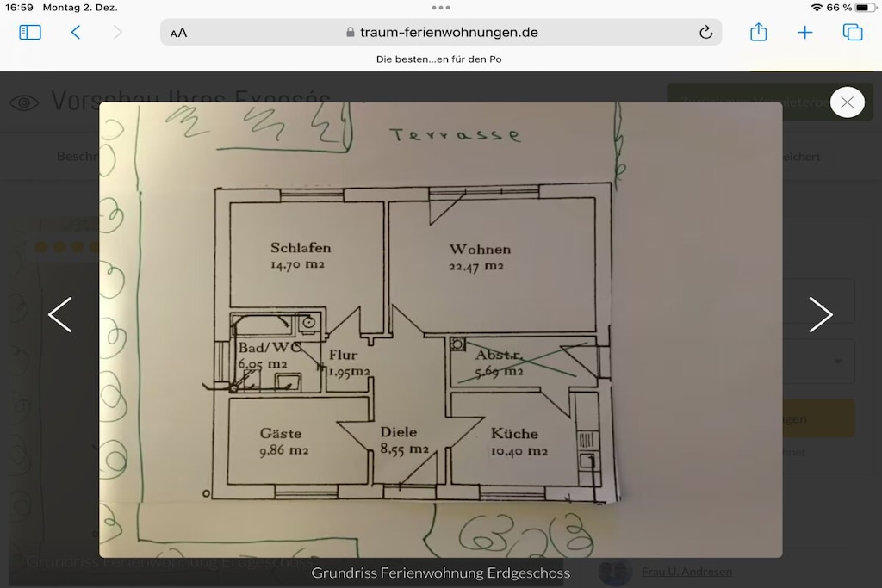
Task: Tap the date 'Montag 2. Dez.'
Action: [x=80, y=8]
